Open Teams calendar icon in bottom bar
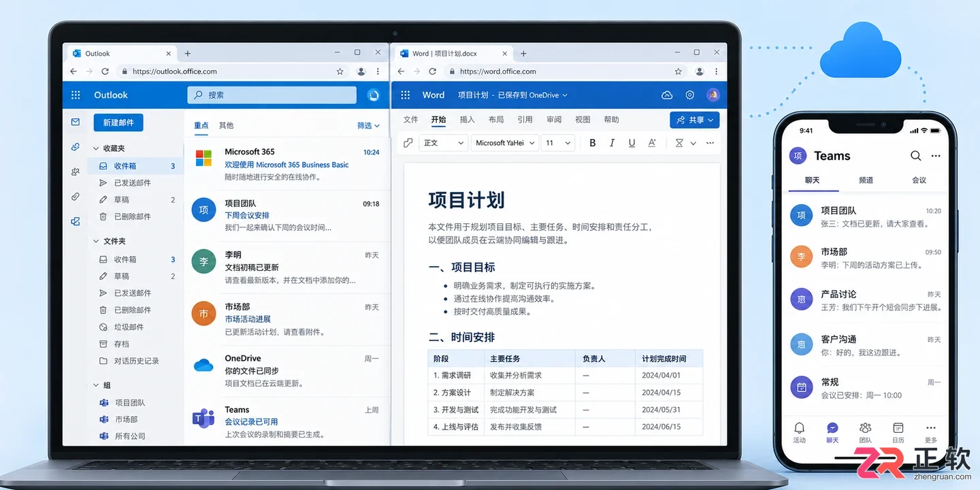Image resolution: width=980 pixels, height=490 pixels. coord(898,431)
